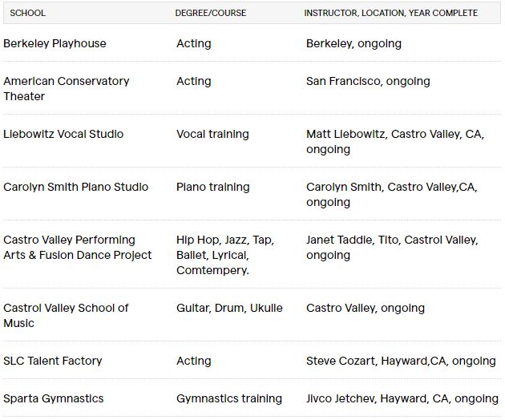Viewport: 505px width, 420px height.
Task: Select the American Conservatory Theater cell
Action: point(66,89)
